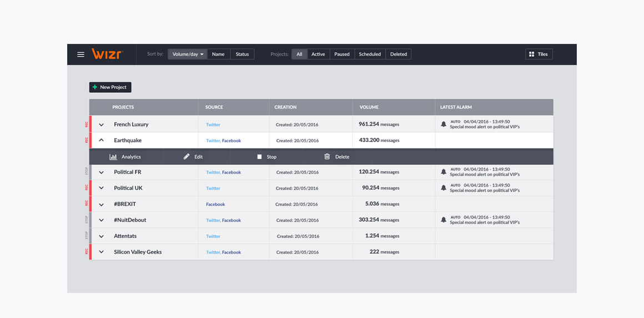The width and height of the screenshot is (644, 318).
Task: Collapse the Earthquake project row
Action: click(102, 140)
